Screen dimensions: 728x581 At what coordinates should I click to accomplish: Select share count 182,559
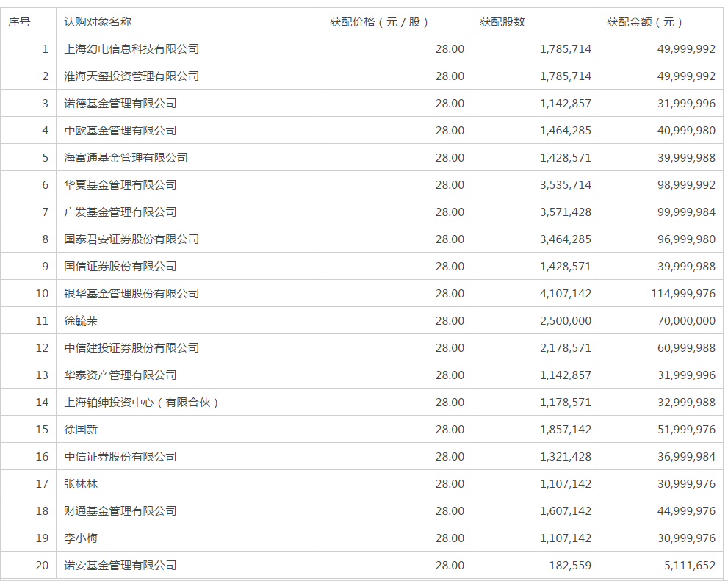[x=570, y=566]
